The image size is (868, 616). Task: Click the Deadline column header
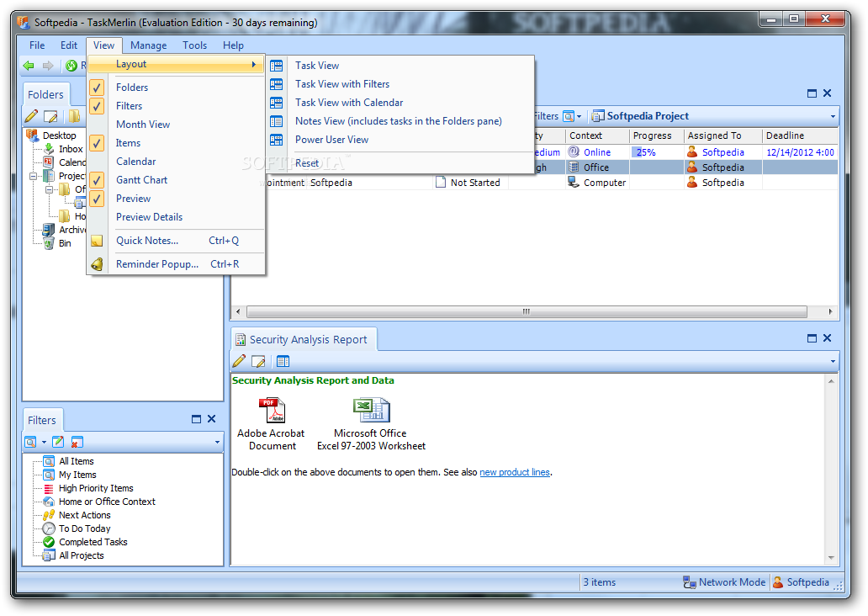click(x=801, y=135)
